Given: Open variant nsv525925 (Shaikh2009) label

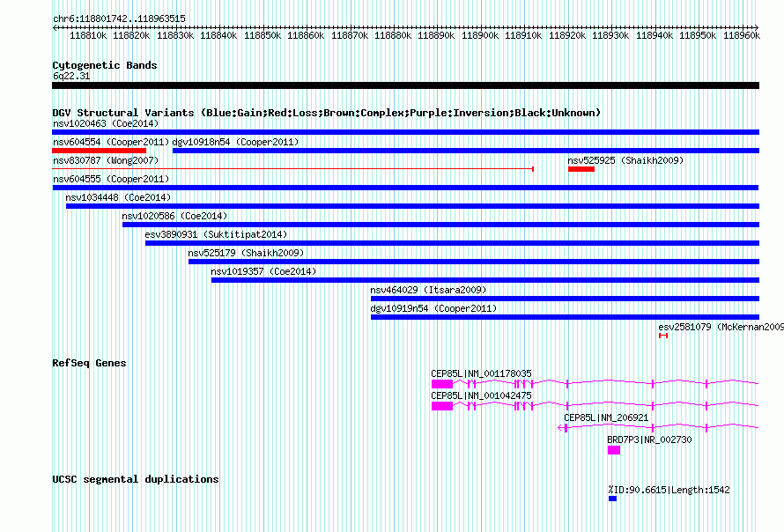Looking at the screenshot, I should tap(625, 160).
